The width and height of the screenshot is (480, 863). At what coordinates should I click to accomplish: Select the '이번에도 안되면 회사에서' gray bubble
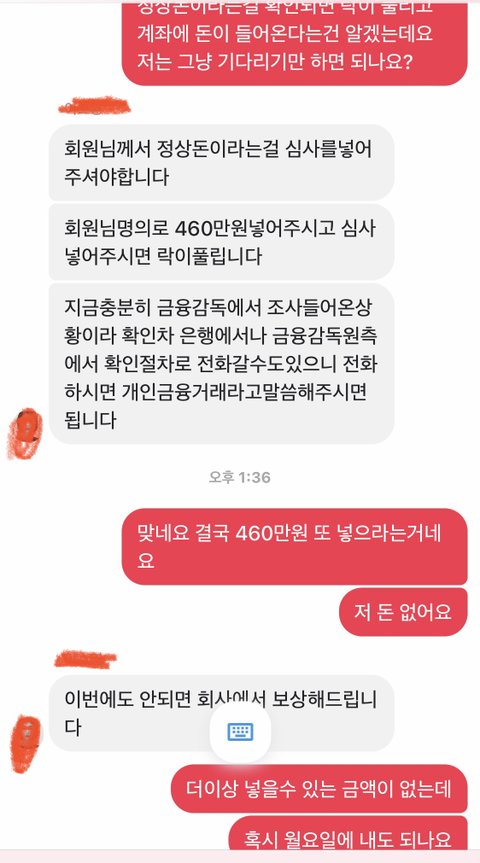(x=221, y=713)
